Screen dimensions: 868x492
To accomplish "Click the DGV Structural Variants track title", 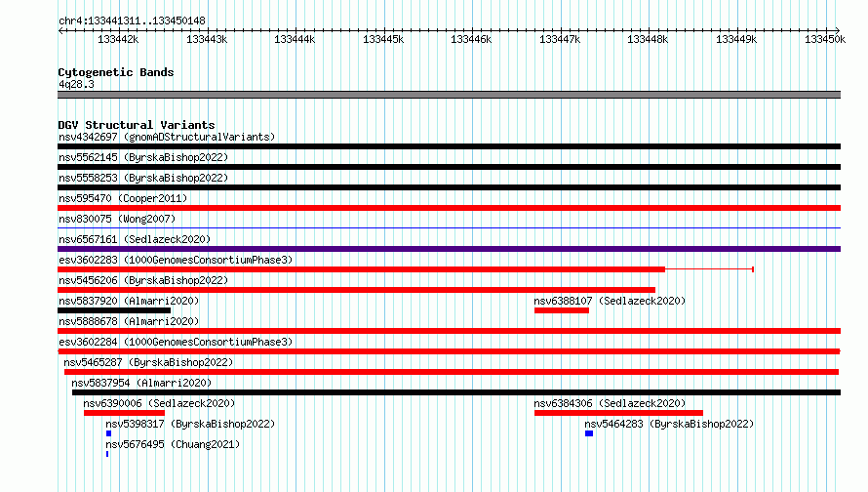I will (137, 125).
